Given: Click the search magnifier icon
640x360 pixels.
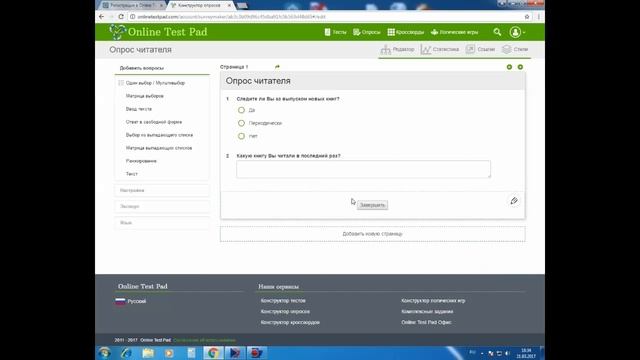Looking at the screenshot, I should (x=497, y=32).
